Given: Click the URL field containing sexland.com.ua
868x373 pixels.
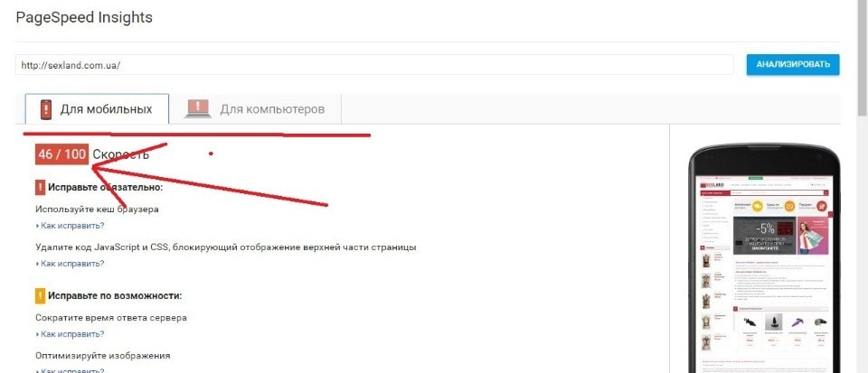Looking at the screenshot, I should (x=374, y=65).
